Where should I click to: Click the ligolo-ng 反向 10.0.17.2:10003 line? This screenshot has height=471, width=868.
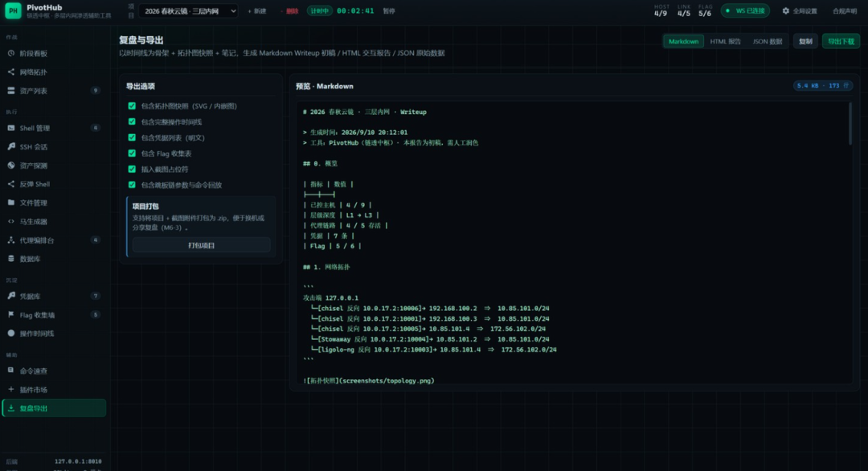tap(433, 350)
